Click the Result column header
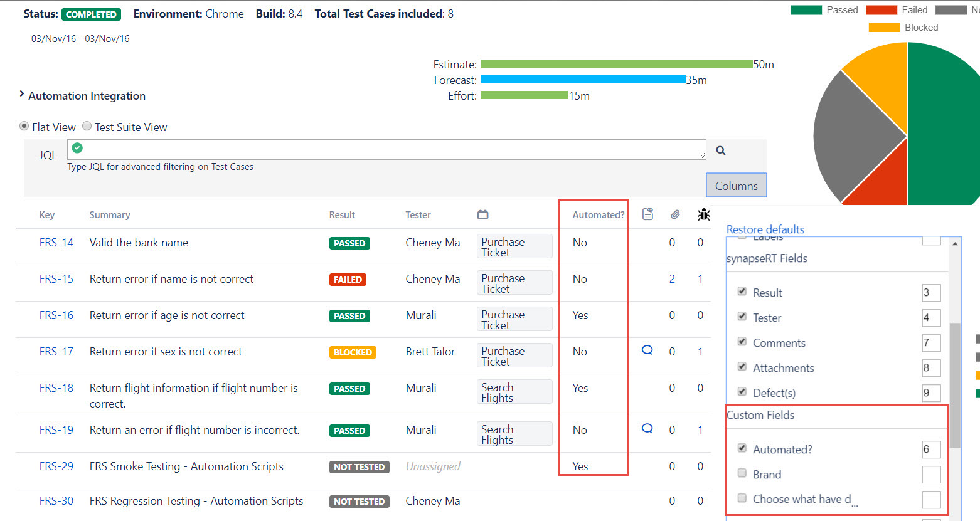Screen dimensions: 980x521 (x=342, y=215)
